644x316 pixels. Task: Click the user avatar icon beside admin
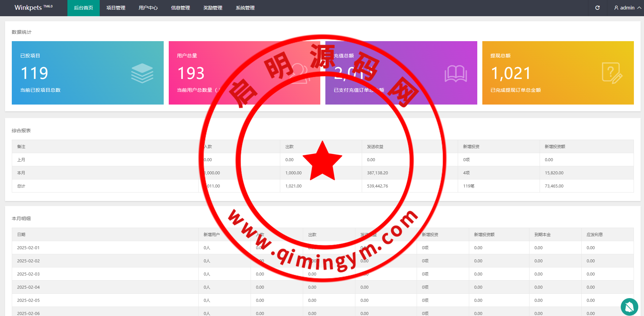[616, 8]
